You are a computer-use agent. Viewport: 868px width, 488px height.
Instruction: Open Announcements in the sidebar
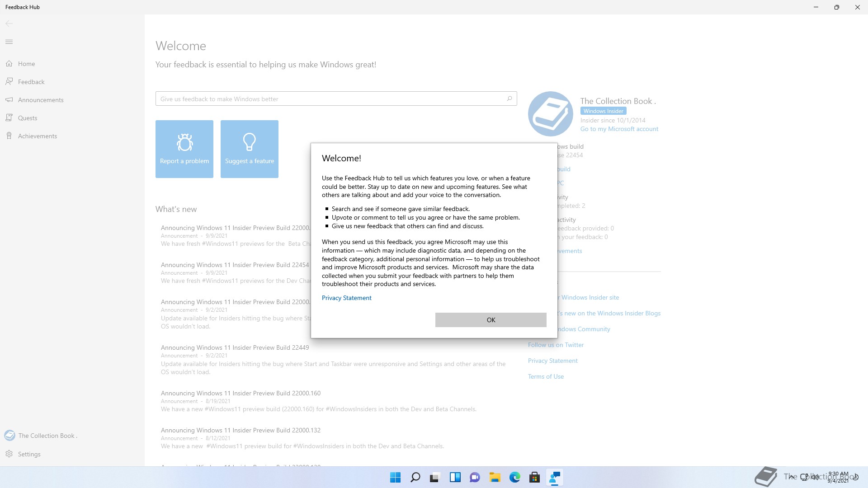[x=41, y=100]
